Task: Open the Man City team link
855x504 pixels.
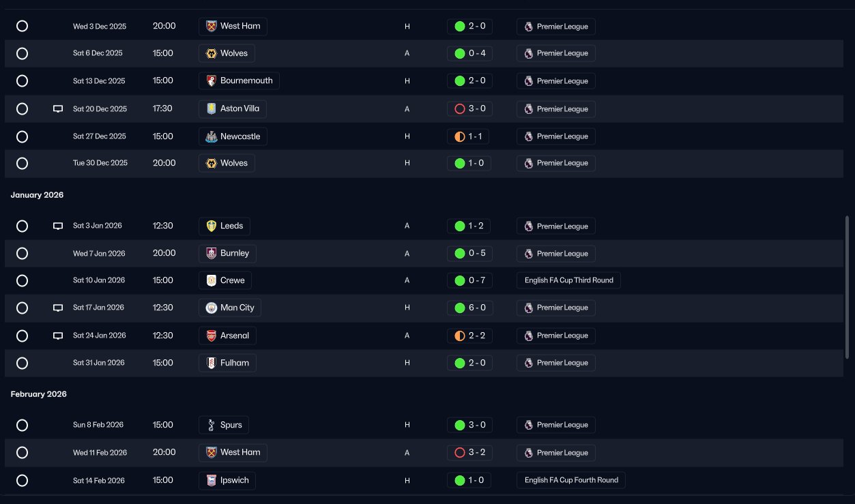Action: (x=237, y=308)
